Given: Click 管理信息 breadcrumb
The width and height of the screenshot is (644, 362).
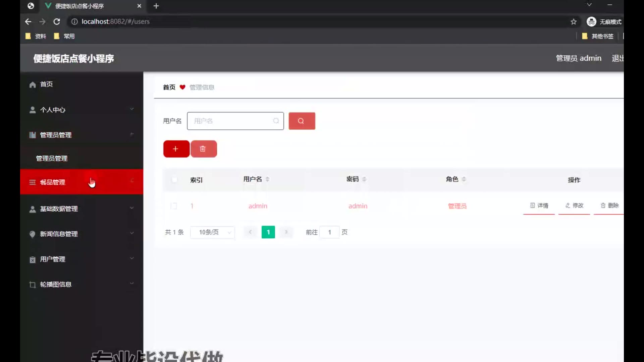Looking at the screenshot, I should 202,87.
